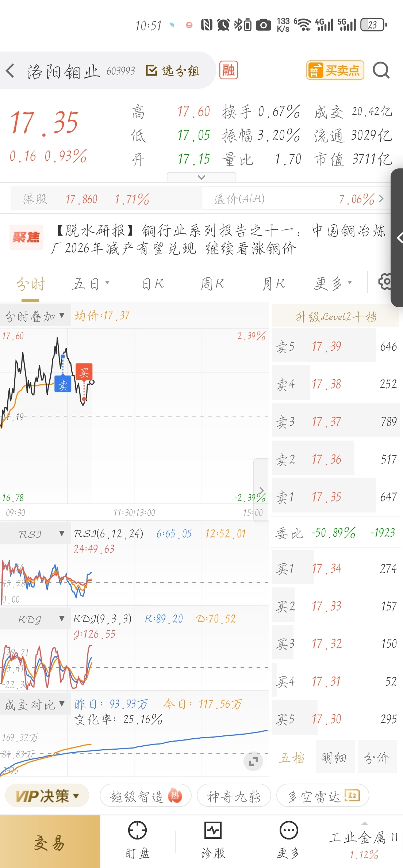Toggle 选分组 watchlist group checkbox
The width and height of the screenshot is (403, 868).
click(x=172, y=71)
